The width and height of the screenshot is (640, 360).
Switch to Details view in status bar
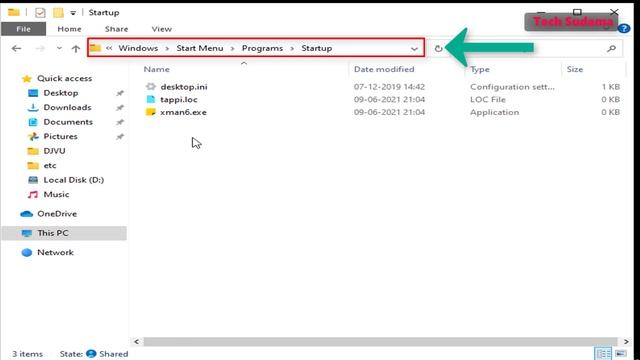coord(603,353)
